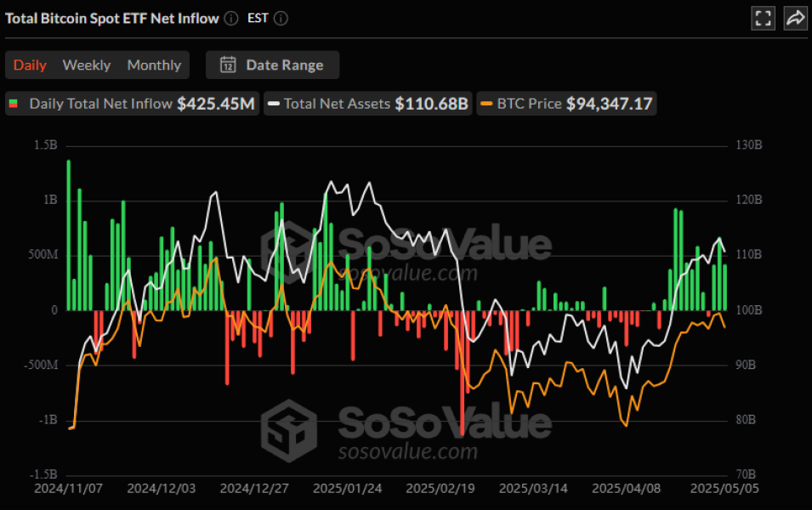Image resolution: width=812 pixels, height=510 pixels.
Task: Click the calendar icon in Date Range
Action: pyautogui.click(x=228, y=65)
